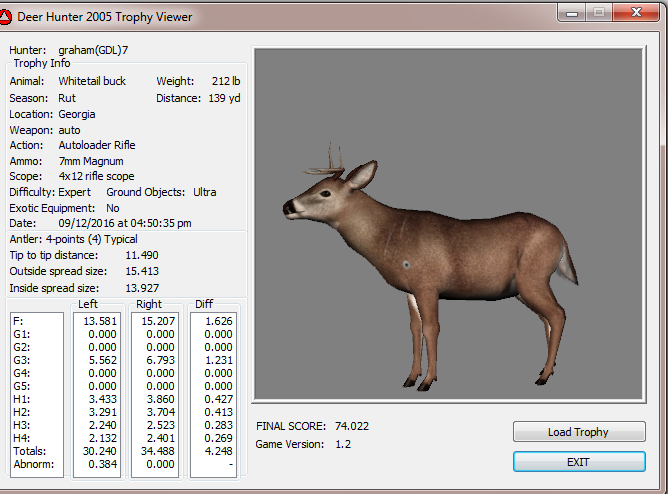Click the Load Trophy button
The height and width of the screenshot is (494, 668).
(579, 432)
